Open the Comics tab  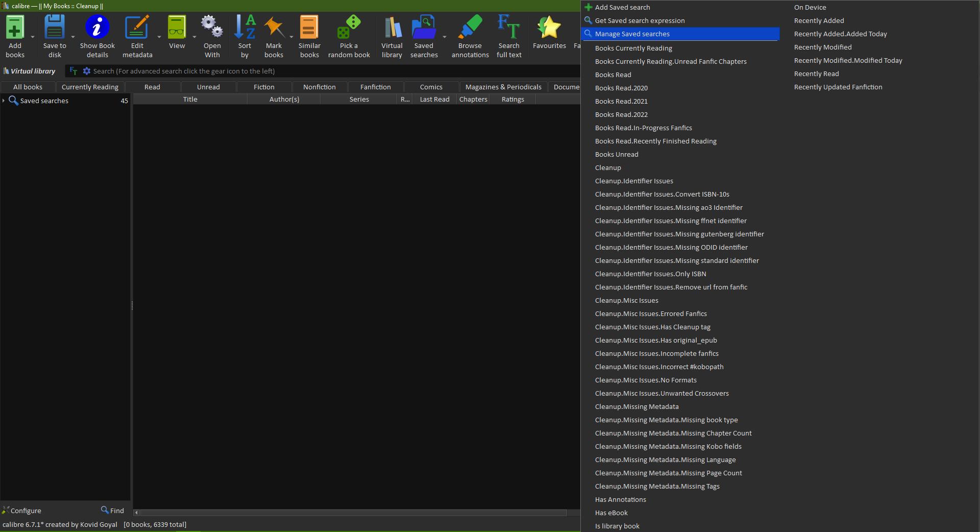click(431, 87)
